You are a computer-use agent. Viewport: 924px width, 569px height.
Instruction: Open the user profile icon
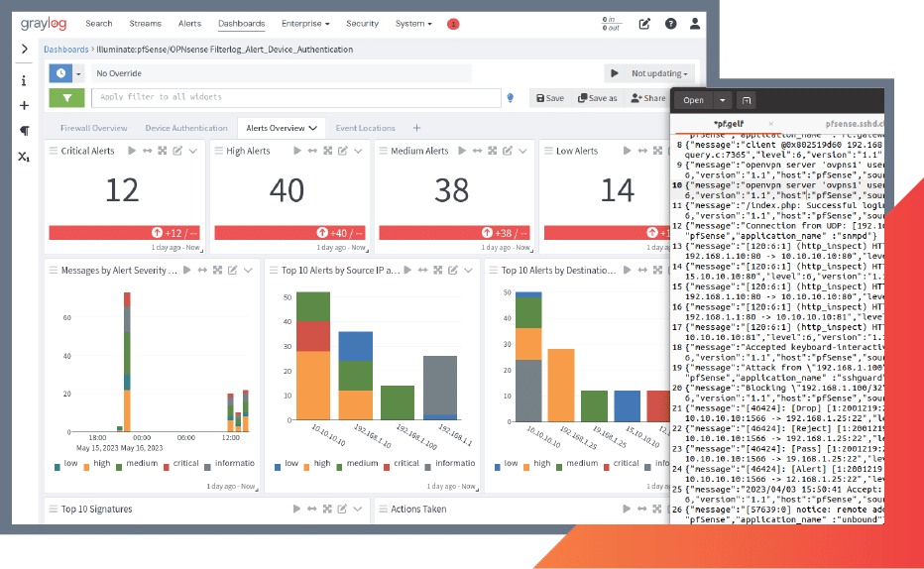(695, 24)
